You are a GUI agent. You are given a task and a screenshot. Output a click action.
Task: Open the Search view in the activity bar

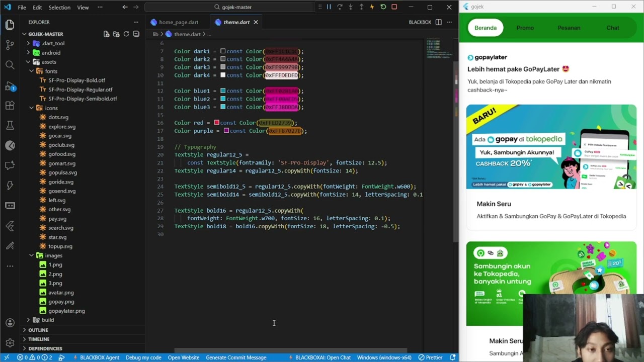[x=10, y=65]
